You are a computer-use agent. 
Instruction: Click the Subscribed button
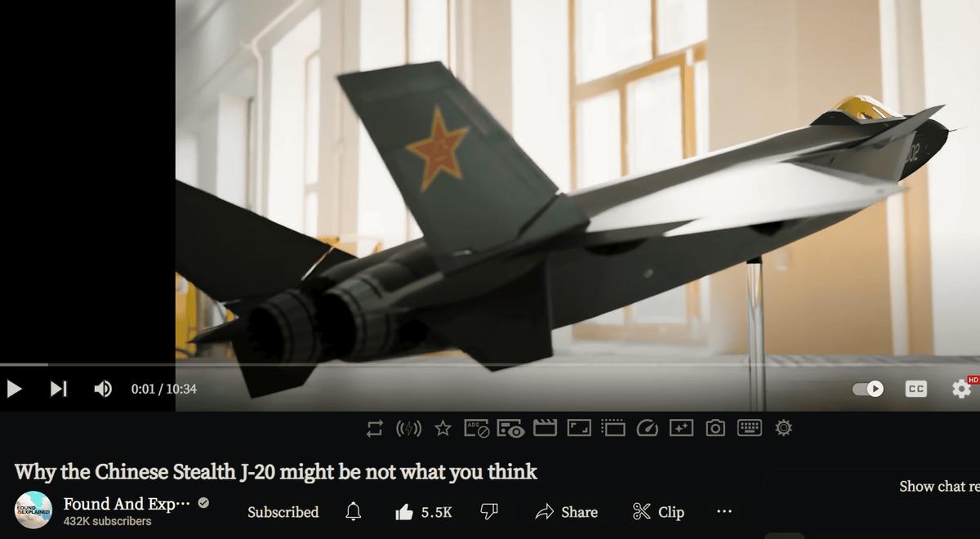point(283,512)
